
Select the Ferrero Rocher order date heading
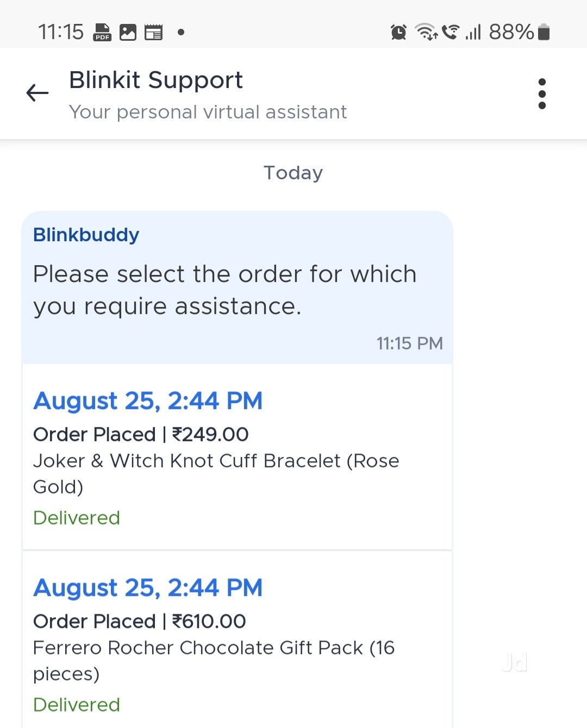(148, 588)
